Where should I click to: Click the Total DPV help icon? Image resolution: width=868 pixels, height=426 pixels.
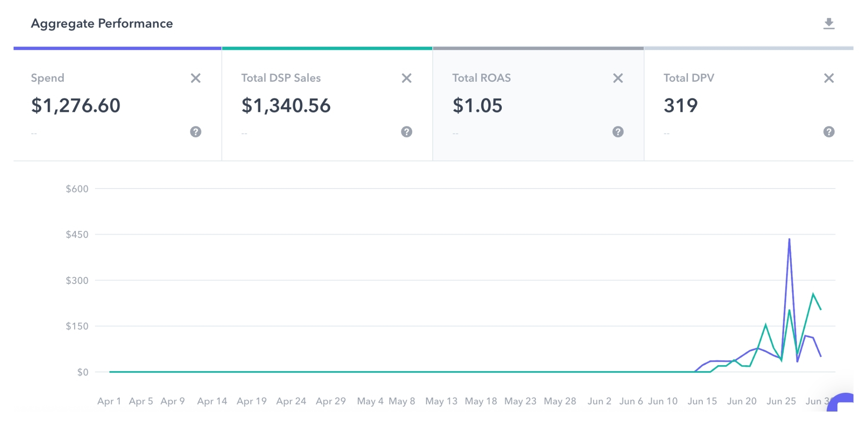point(828,132)
